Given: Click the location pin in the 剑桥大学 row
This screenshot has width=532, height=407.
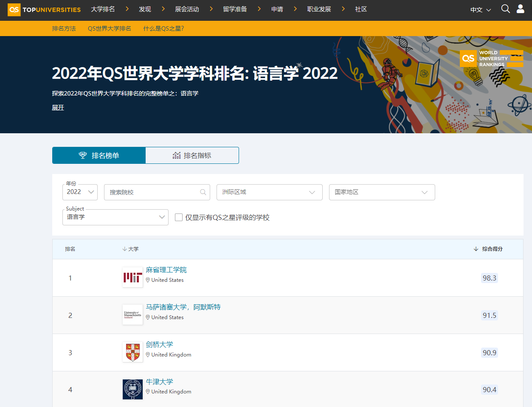Looking at the screenshot, I should point(148,355).
